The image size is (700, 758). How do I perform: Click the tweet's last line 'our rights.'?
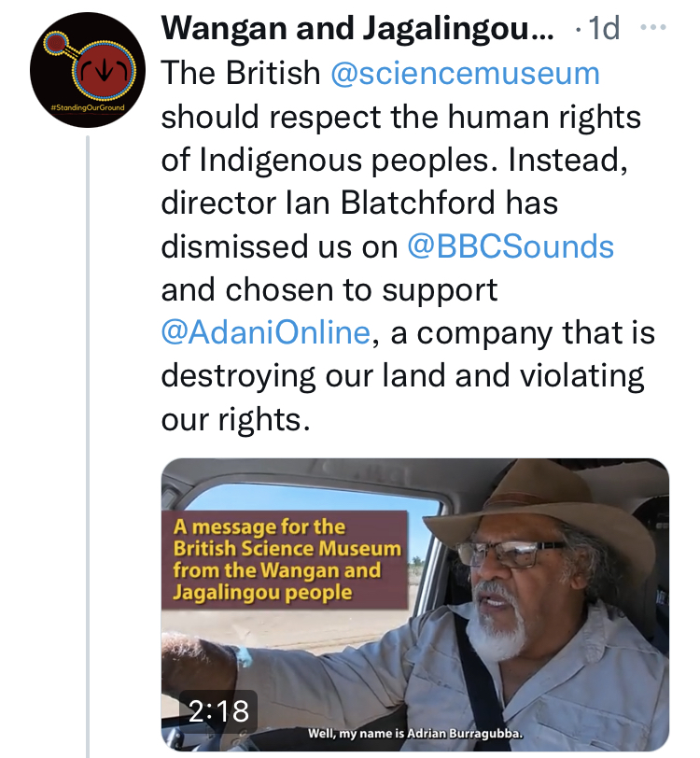tap(234, 419)
